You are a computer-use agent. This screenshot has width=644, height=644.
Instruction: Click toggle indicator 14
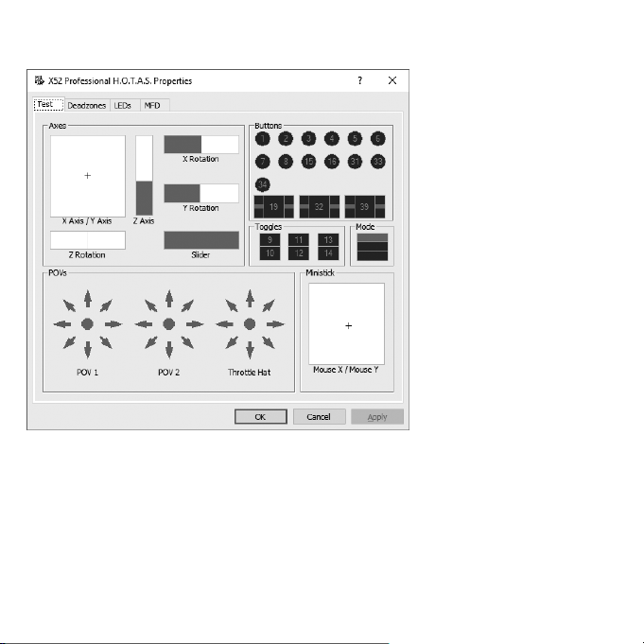click(x=328, y=253)
